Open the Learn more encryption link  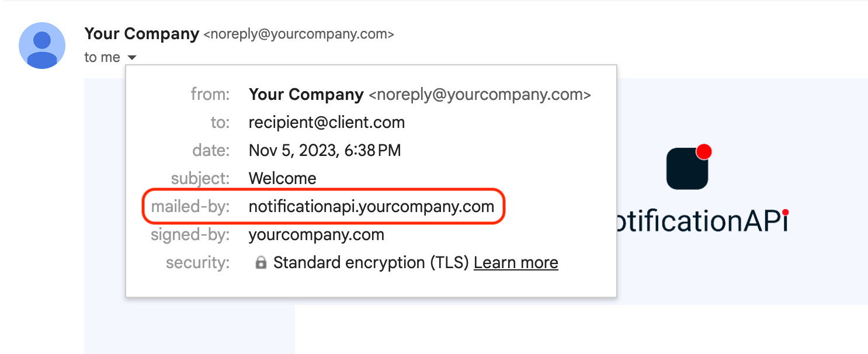click(x=516, y=263)
